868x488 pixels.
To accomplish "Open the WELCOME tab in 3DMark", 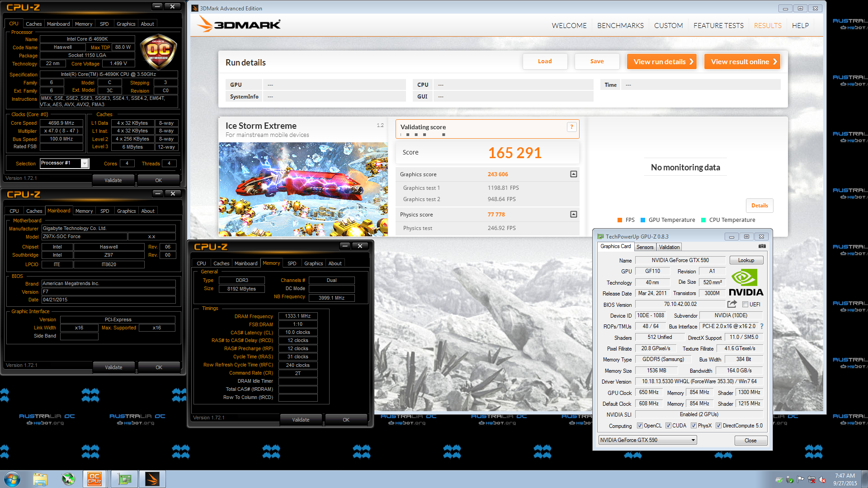I will point(569,26).
